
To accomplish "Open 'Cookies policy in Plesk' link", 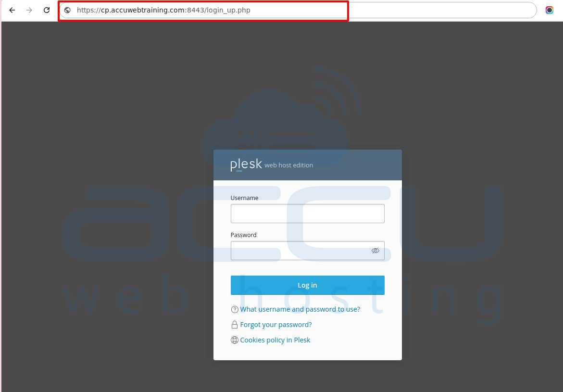I will coord(275,340).
